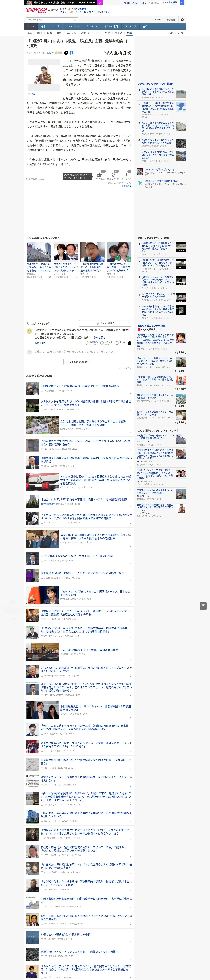Open the 【独自】ロシア、NEC製品を軍事転用 article
This screenshot has width=210, height=980.
(84, 499)
